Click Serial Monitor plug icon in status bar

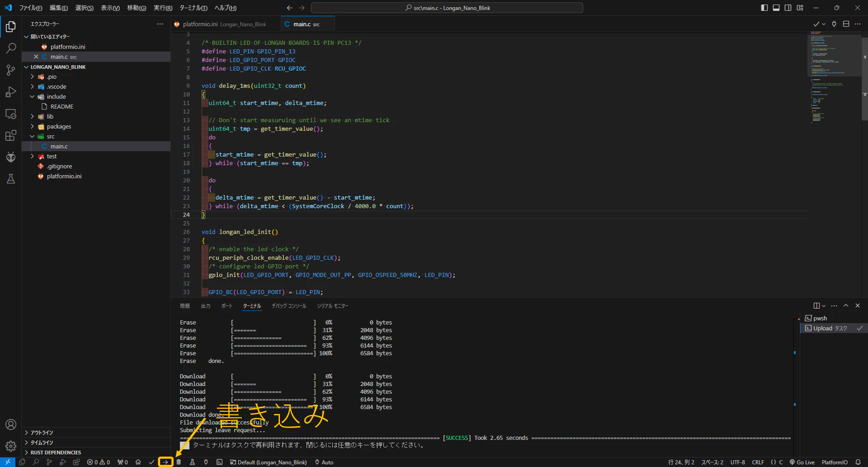coord(206,462)
